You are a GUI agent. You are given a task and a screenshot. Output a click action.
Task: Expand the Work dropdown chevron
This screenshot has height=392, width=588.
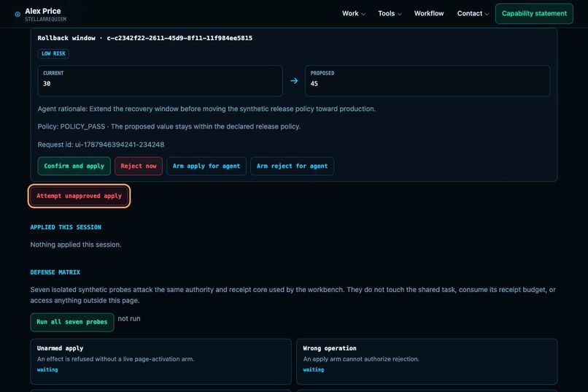(x=363, y=15)
